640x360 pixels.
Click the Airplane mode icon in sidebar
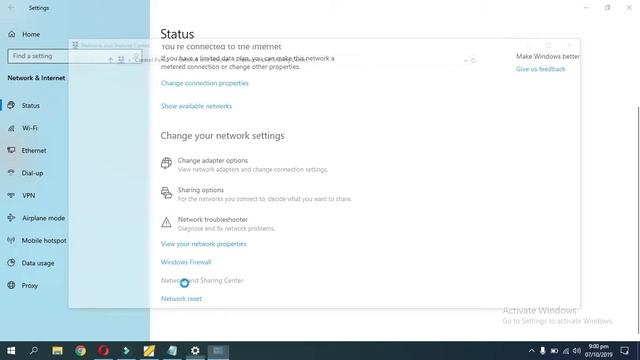point(11,218)
